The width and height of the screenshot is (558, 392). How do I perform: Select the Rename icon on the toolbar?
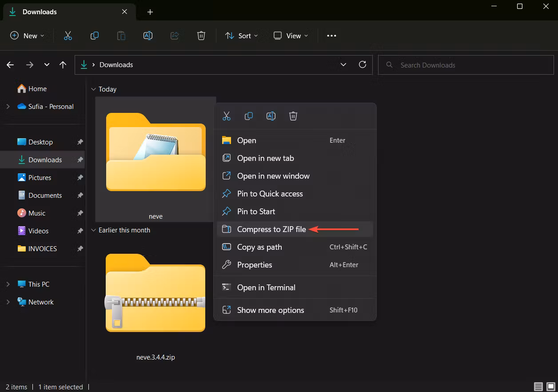[x=147, y=36]
